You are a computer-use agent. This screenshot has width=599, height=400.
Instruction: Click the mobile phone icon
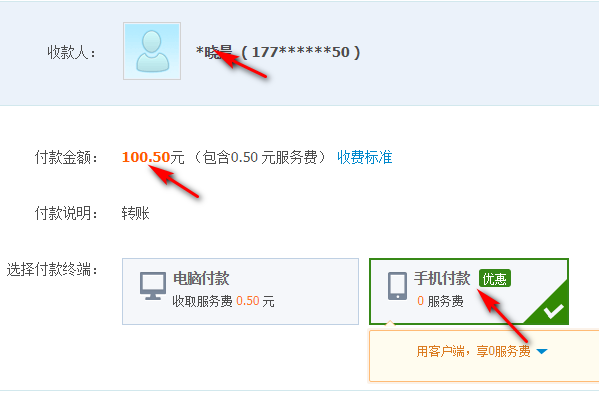tap(397, 286)
